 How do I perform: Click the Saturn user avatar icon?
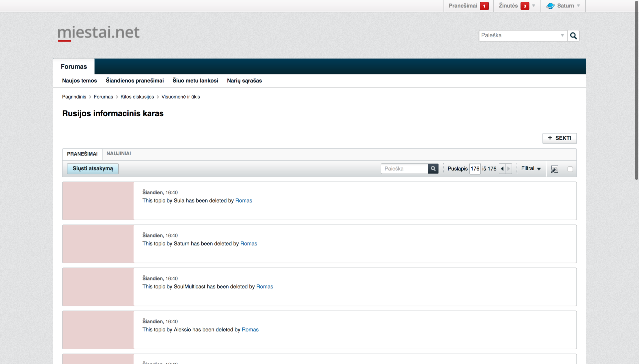550,6
